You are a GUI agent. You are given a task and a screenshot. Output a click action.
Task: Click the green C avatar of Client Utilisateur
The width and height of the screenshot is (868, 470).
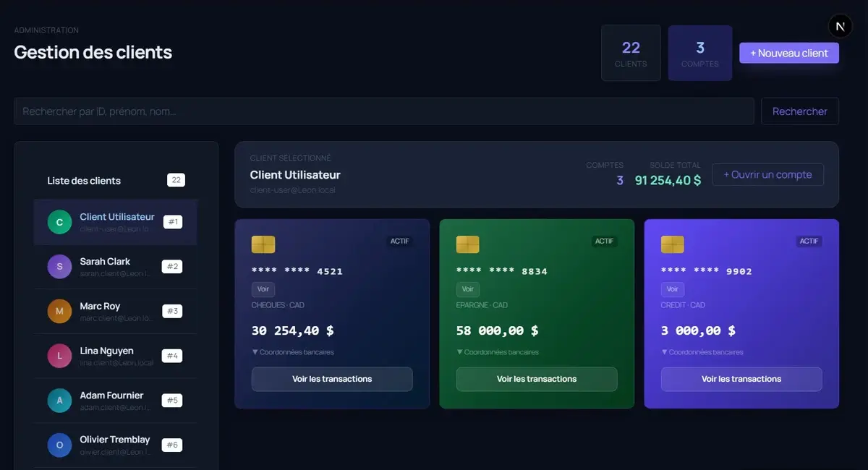pos(59,222)
